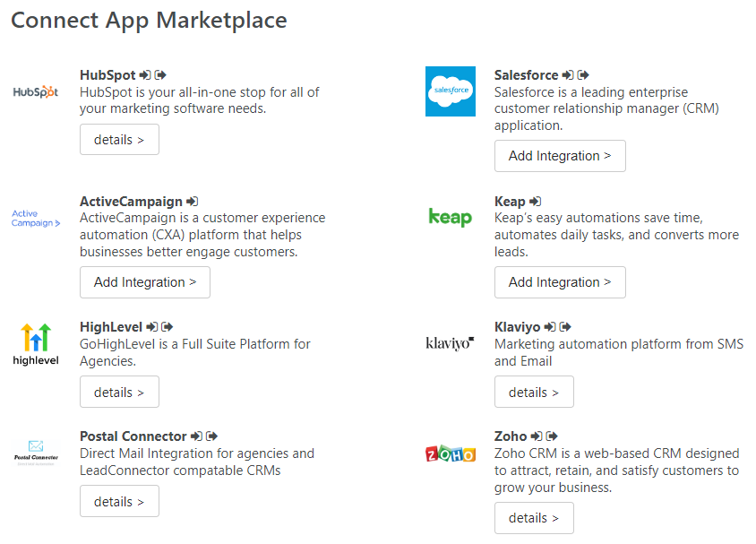Click the Keap logo

tap(451, 218)
